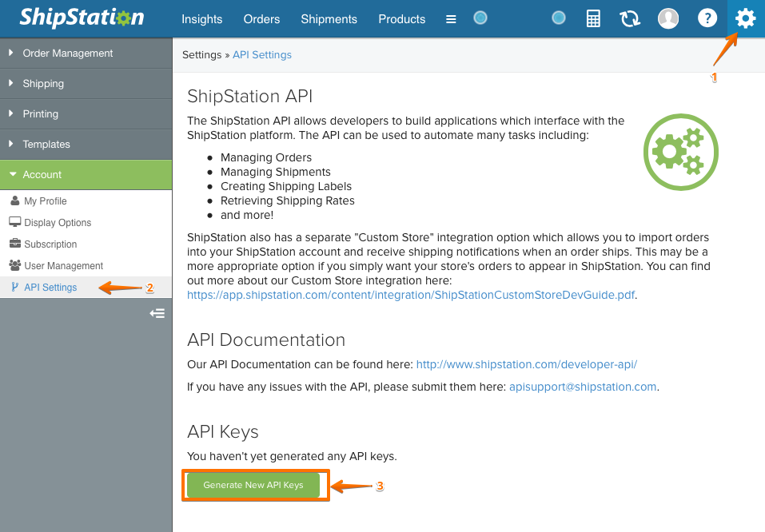
Task: Open My Profile settings
Action: (46, 201)
